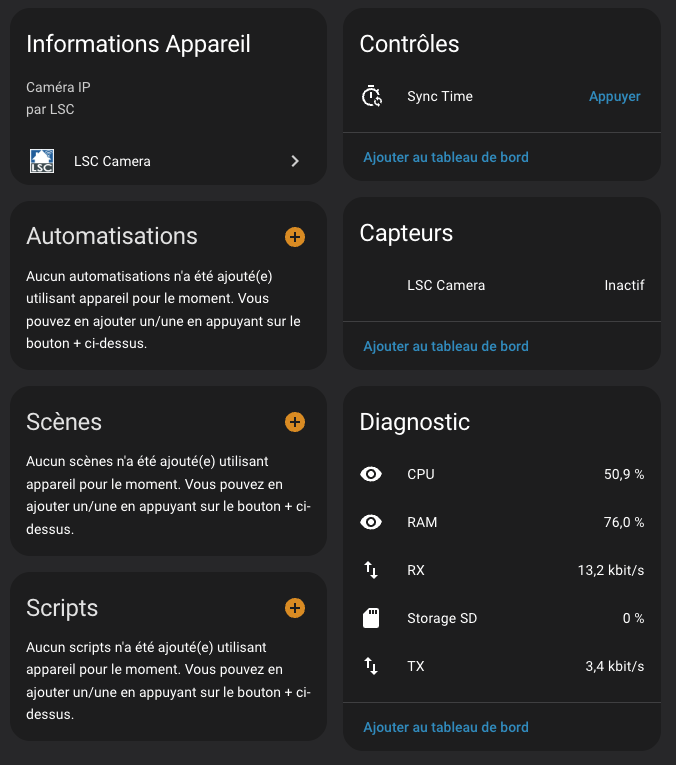Viewport: 676px width, 765px height.
Task: Open the Storage SD 0 % value
Action: (633, 618)
